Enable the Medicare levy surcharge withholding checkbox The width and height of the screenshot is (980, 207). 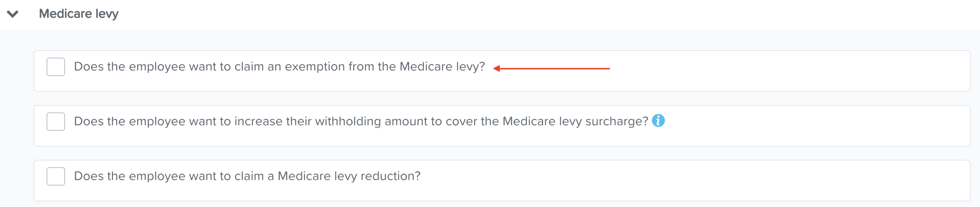[x=56, y=122]
